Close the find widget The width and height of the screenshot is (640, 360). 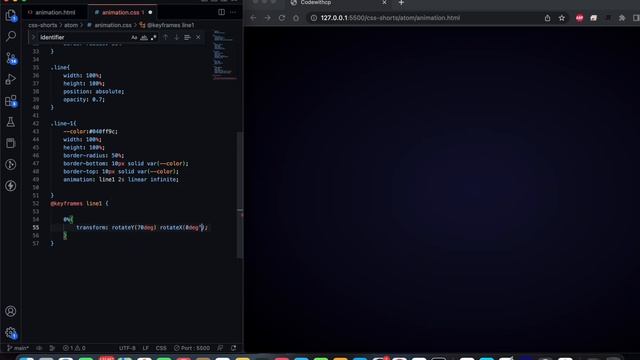click(198, 37)
